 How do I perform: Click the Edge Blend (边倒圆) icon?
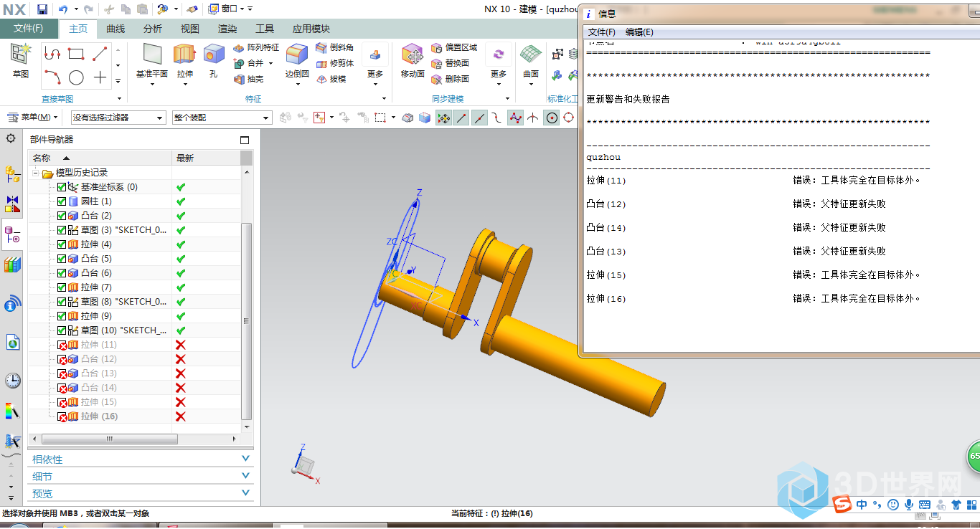[297, 54]
